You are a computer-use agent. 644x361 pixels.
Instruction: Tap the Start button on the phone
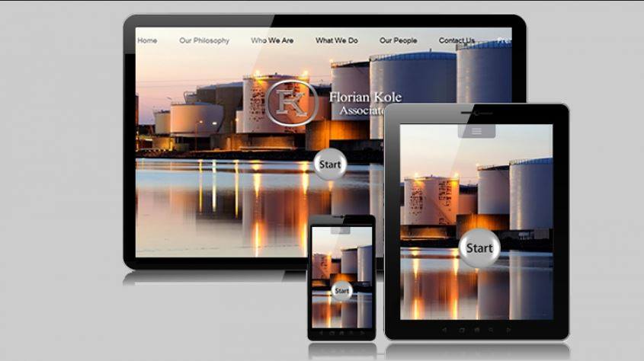click(x=341, y=291)
